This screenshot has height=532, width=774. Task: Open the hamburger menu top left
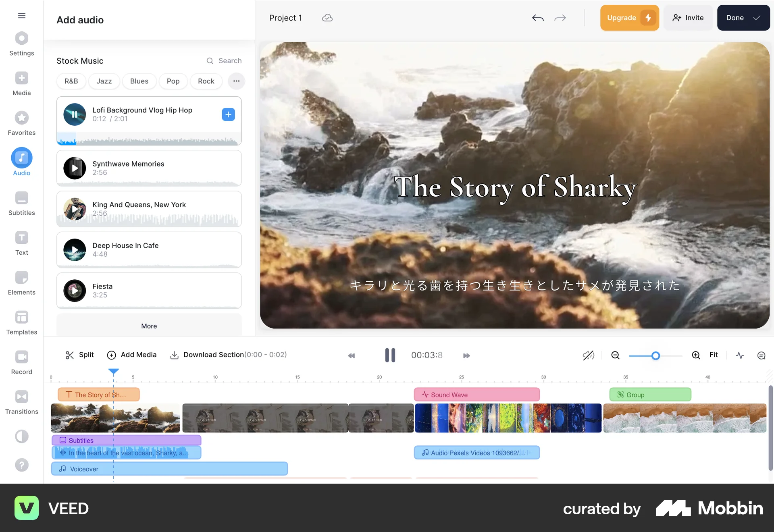(21, 15)
